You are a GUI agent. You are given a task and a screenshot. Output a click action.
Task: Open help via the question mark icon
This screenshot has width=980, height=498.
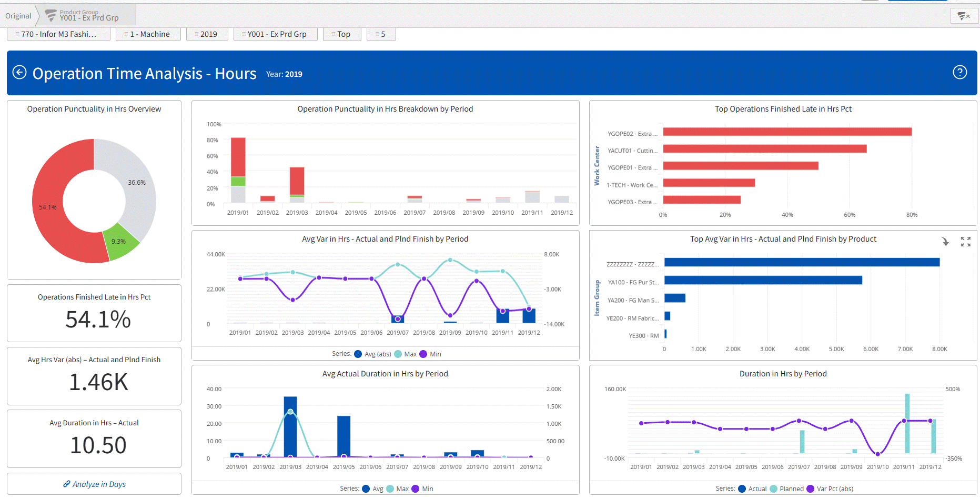[959, 73]
